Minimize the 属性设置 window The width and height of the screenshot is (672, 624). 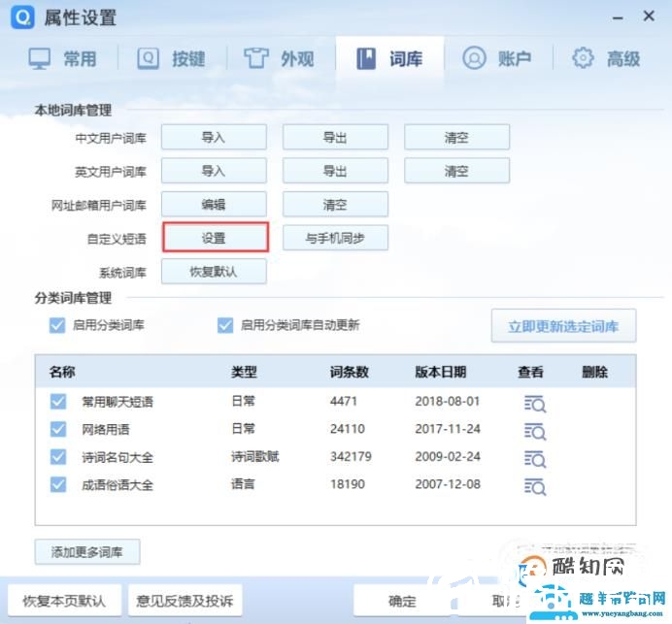pyautogui.click(x=618, y=18)
